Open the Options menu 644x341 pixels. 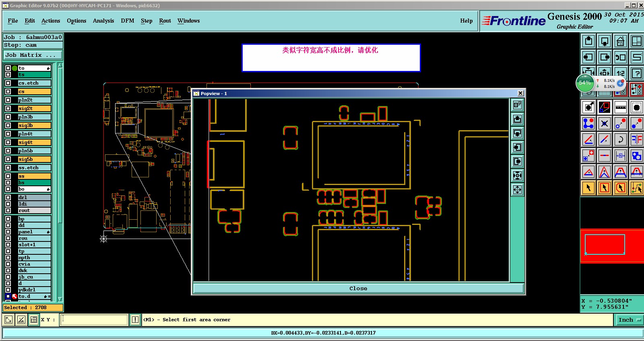point(76,21)
